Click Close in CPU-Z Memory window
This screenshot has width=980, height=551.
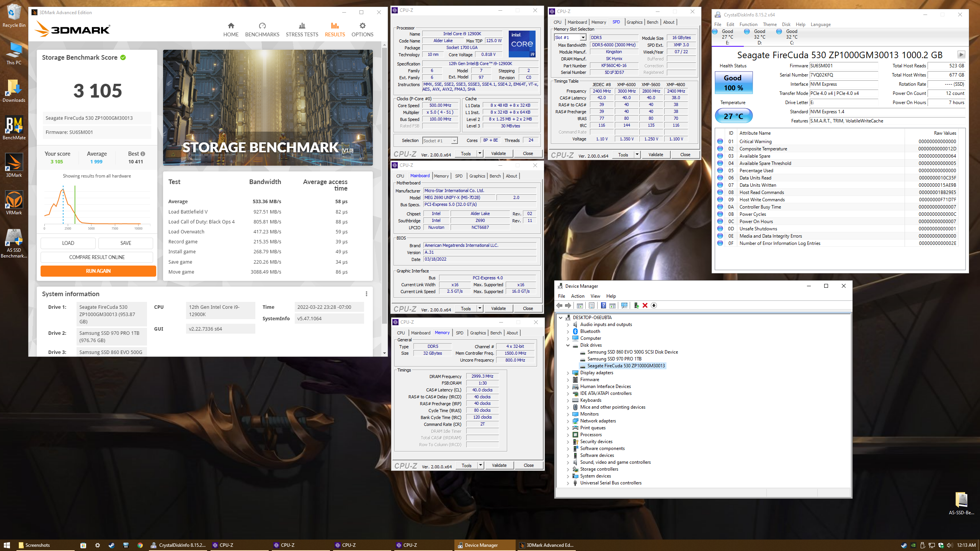(529, 465)
